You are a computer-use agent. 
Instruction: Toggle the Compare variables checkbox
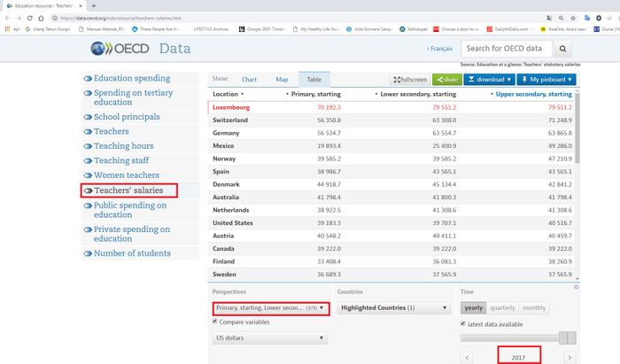click(215, 321)
